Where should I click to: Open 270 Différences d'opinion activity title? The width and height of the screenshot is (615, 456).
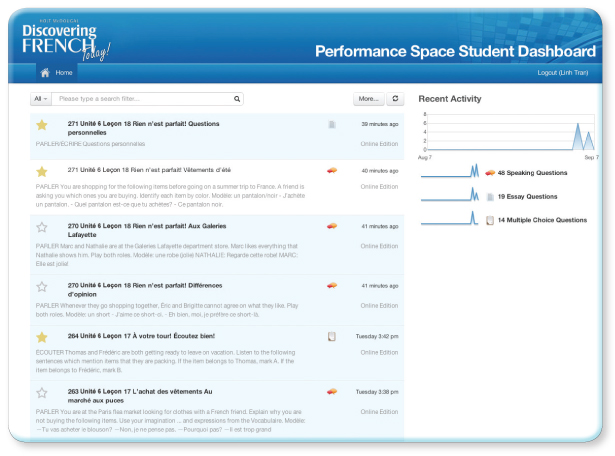pyautogui.click(x=145, y=290)
